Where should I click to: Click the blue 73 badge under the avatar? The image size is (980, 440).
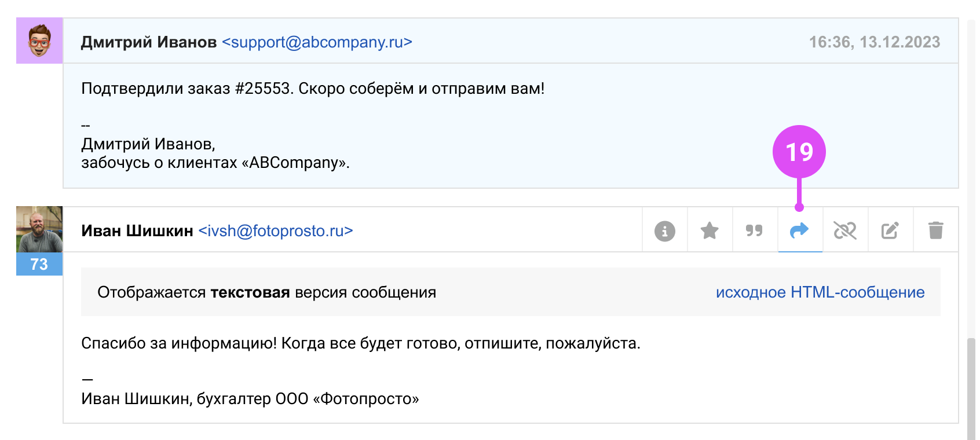point(39,264)
